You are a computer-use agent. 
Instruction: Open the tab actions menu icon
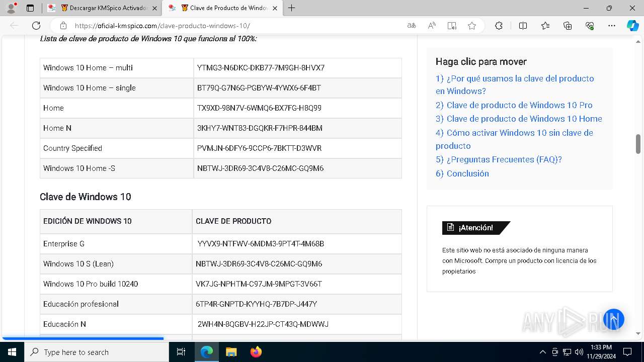(x=30, y=8)
